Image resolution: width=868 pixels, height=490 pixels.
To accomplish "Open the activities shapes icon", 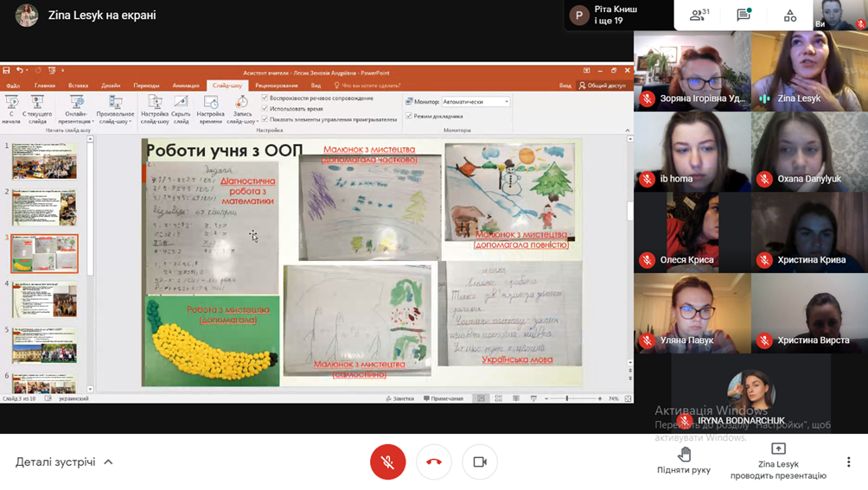I will 790,16.
